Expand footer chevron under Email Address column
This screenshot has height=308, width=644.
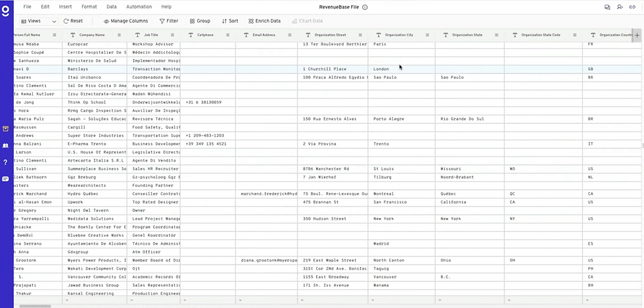[x=240, y=300]
